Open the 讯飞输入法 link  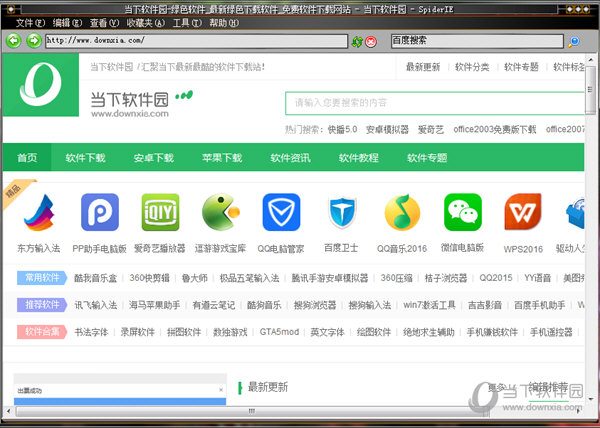(95, 305)
